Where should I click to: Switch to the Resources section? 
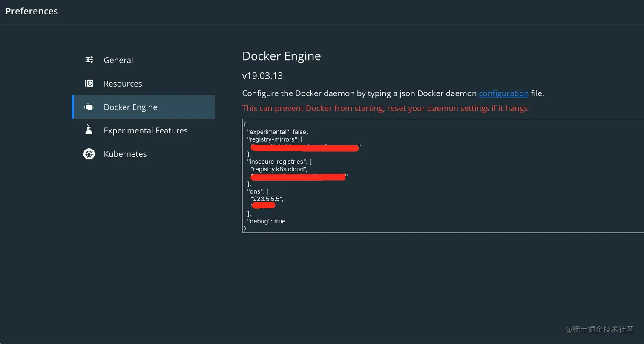click(x=123, y=84)
